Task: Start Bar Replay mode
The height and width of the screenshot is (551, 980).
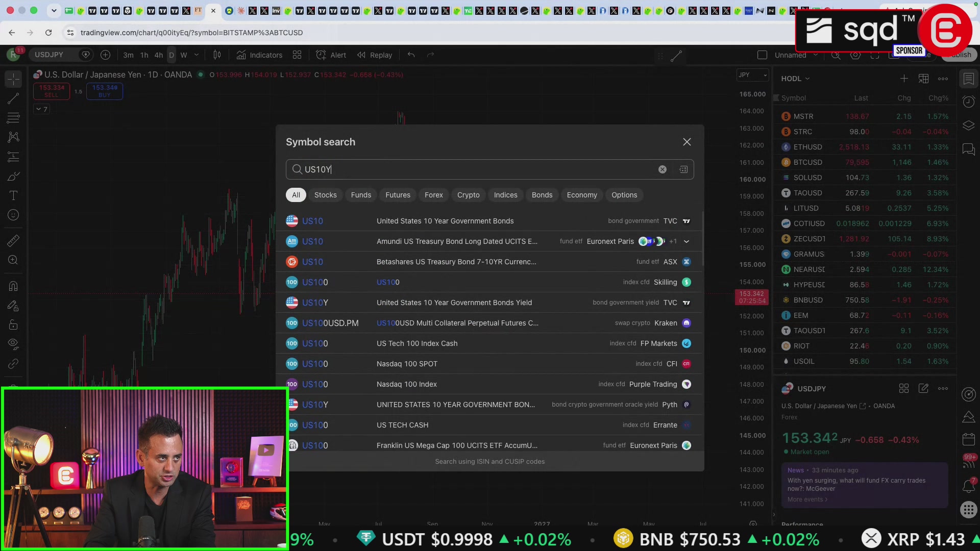Action: (375, 55)
